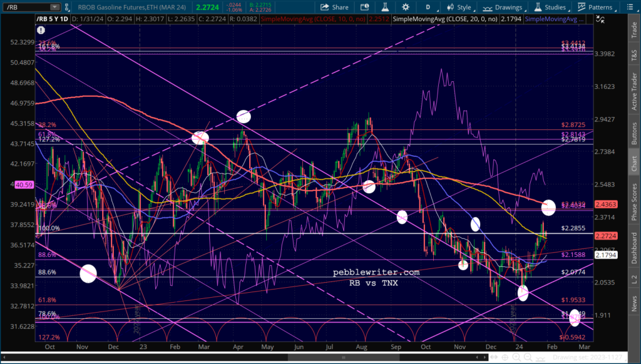
Task: Click the $2.0774 Fibonacci level label
Action: 573,272
